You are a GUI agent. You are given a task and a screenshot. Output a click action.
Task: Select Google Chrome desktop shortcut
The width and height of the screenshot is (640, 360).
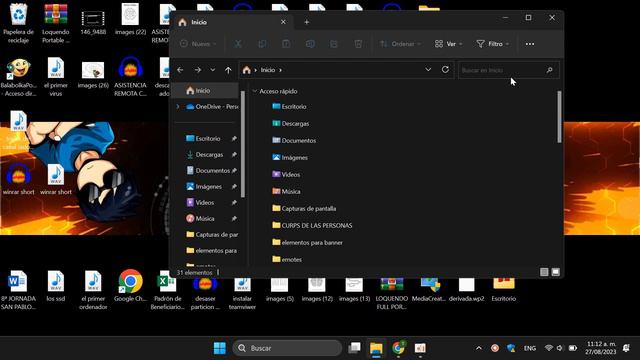[x=130, y=286]
